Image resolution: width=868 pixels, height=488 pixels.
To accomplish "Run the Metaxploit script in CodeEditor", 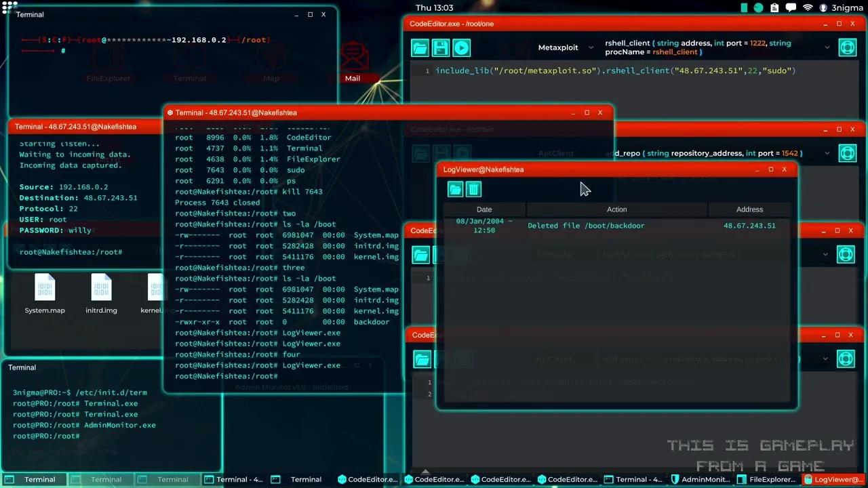I will [x=461, y=47].
